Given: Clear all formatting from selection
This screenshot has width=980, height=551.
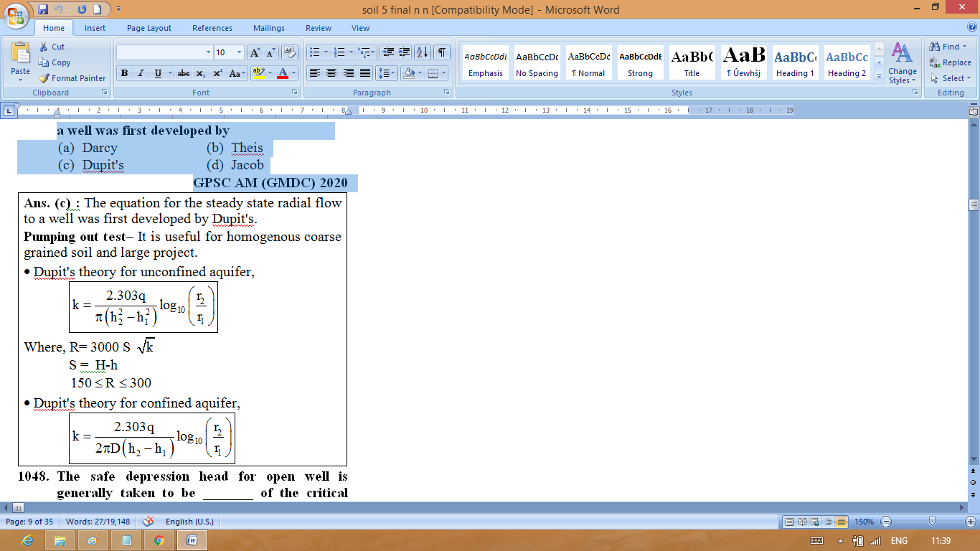Looking at the screenshot, I should [290, 52].
